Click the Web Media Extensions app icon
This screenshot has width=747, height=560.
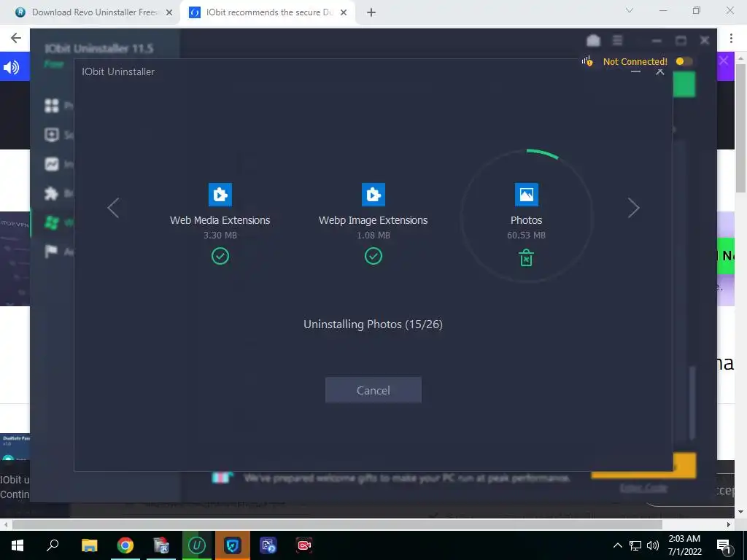(220, 194)
